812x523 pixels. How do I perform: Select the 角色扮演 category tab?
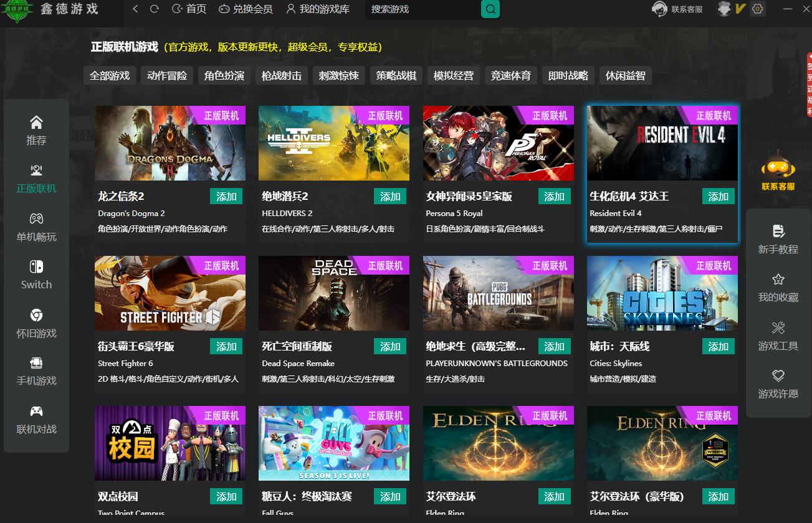[224, 75]
